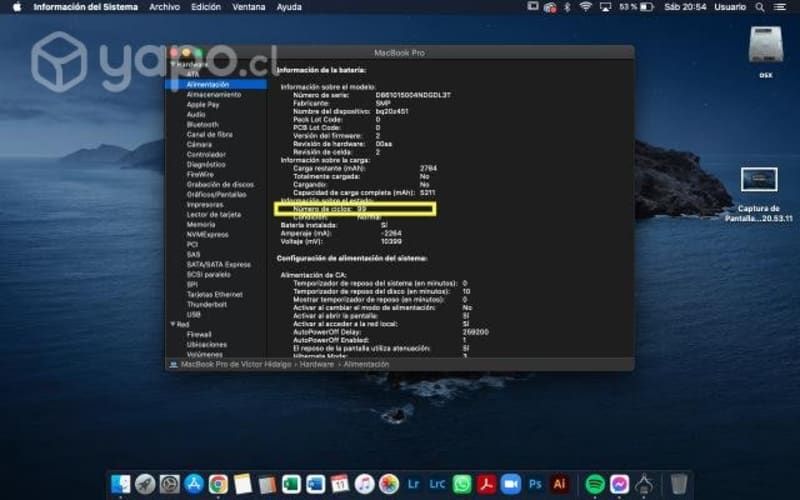Open the Archivo menu

point(164,7)
